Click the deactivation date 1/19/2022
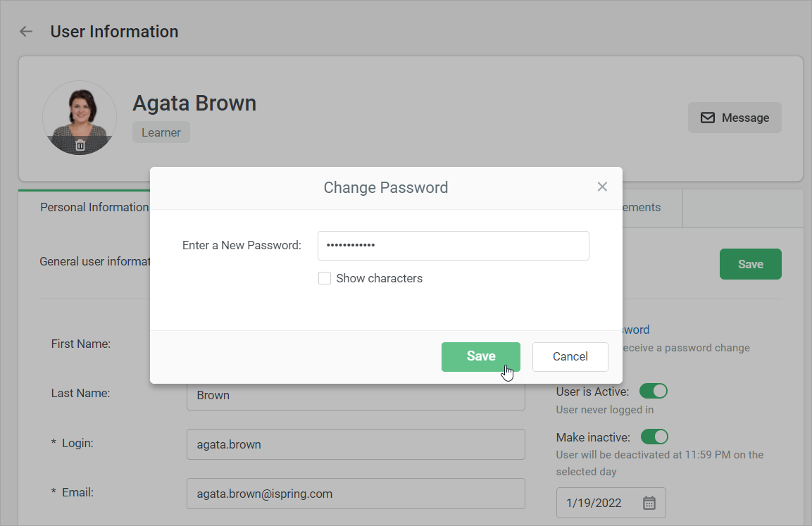 (595, 503)
